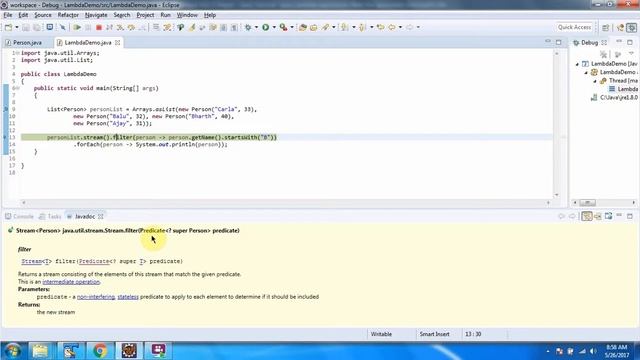Screen dimensions: 640x360
Task: Close the LambdaDemo.java editor tab
Action: pos(118,42)
